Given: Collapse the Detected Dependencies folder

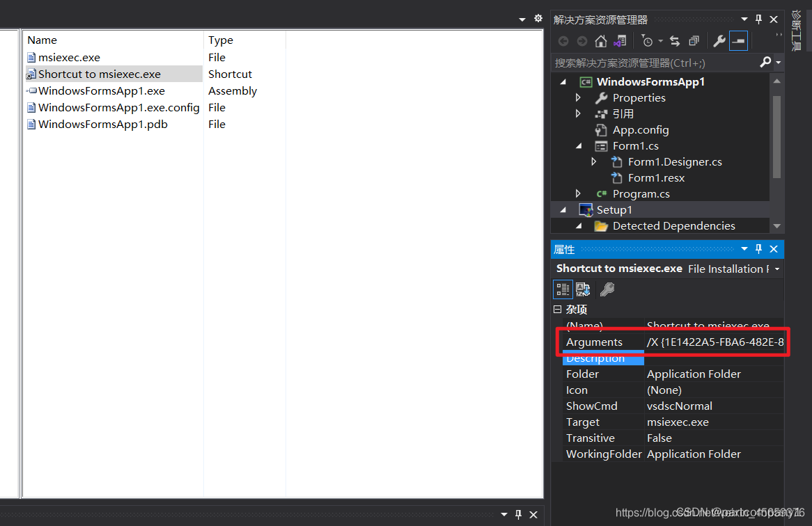Looking at the screenshot, I should (579, 226).
